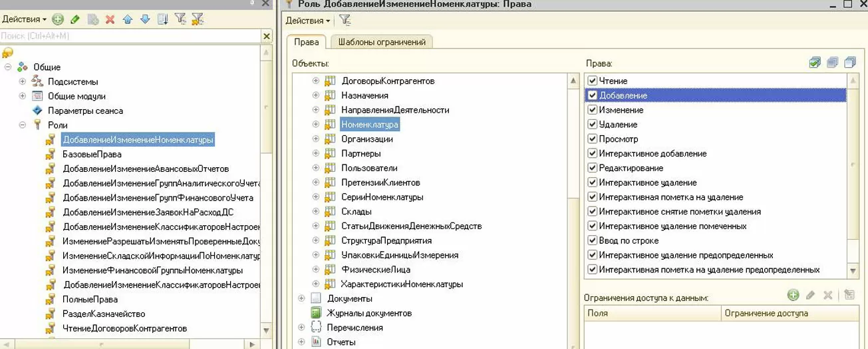This screenshot has width=868, height=349.
Task: Expand the Подсистемы node
Action: (23, 81)
